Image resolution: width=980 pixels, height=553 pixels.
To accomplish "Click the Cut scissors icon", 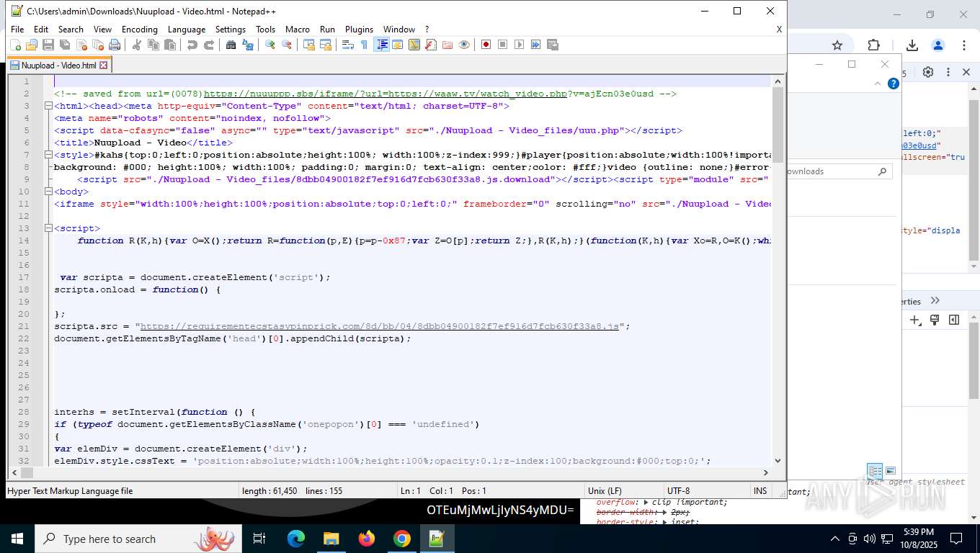I will click(x=137, y=45).
